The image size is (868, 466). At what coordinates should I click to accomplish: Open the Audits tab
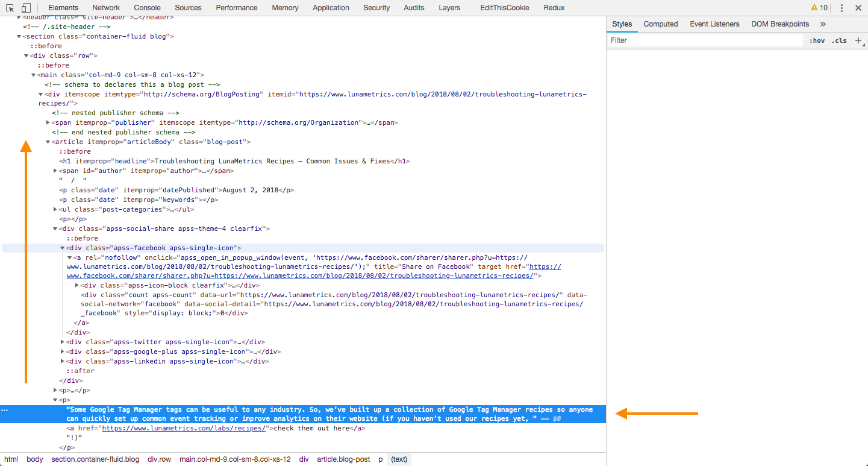tap(414, 8)
